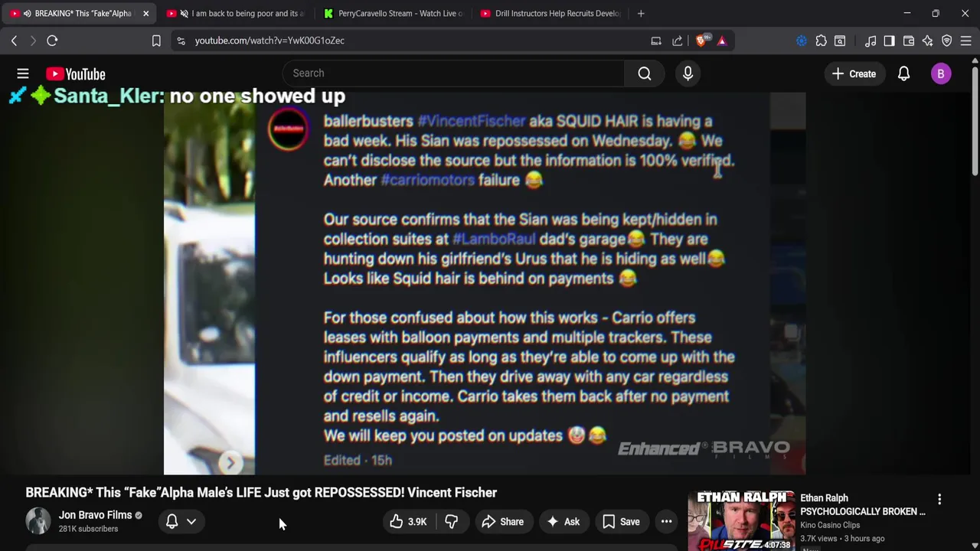Click the YouTube search magnifier button
The height and width of the screenshot is (551, 980).
(x=645, y=73)
